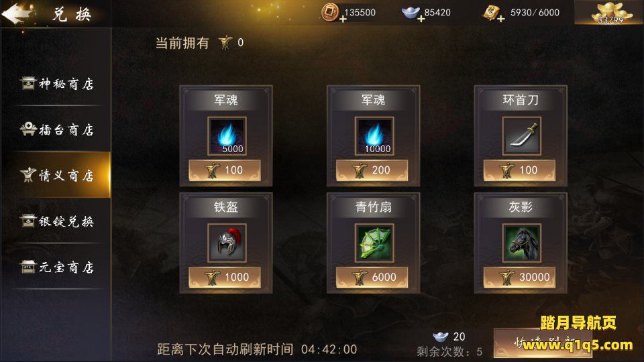Switch to 元宝商店 tab

(56, 267)
